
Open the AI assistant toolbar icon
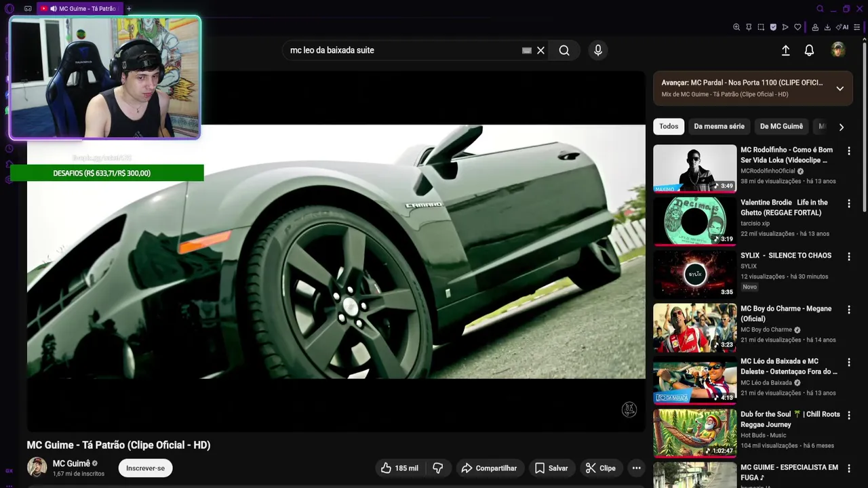[x=843, y=27]
